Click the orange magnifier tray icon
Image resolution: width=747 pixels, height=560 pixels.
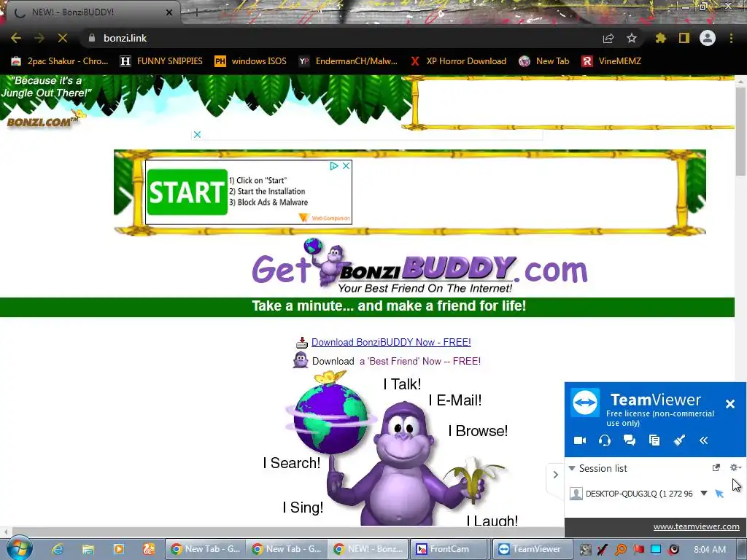620,549
